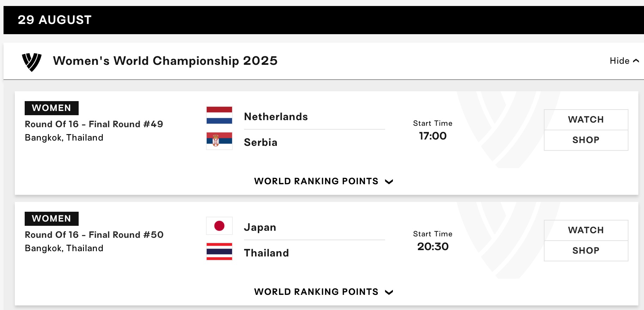Click the Japan flag icon

(219, 226)
